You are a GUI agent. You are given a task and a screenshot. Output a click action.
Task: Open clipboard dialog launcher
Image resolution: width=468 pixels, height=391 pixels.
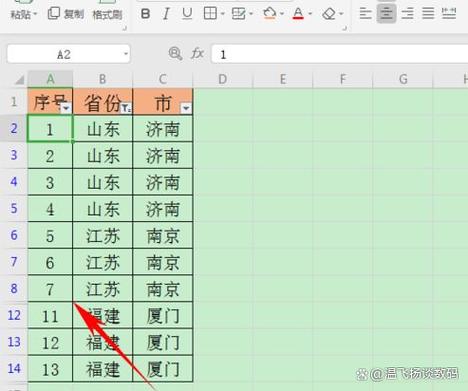[124, 29]
